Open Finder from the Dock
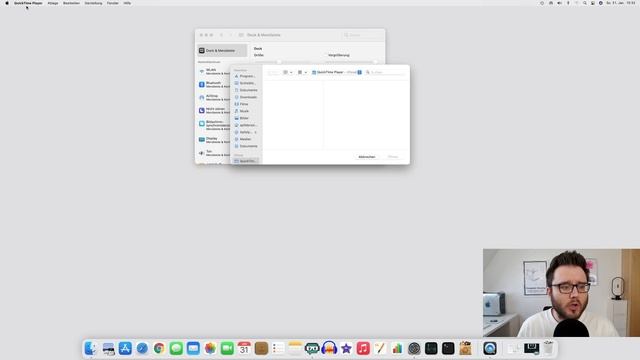Viewport: 640px width, 360px height. point(91,349)
